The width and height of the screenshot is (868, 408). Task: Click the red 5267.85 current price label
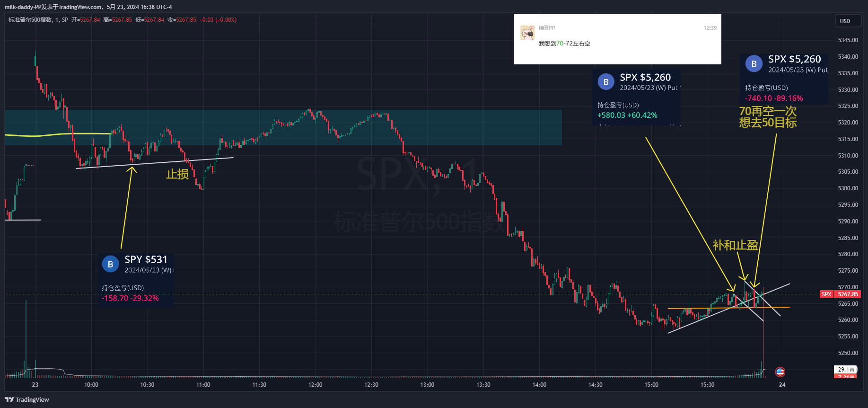[x=848, y=294]
